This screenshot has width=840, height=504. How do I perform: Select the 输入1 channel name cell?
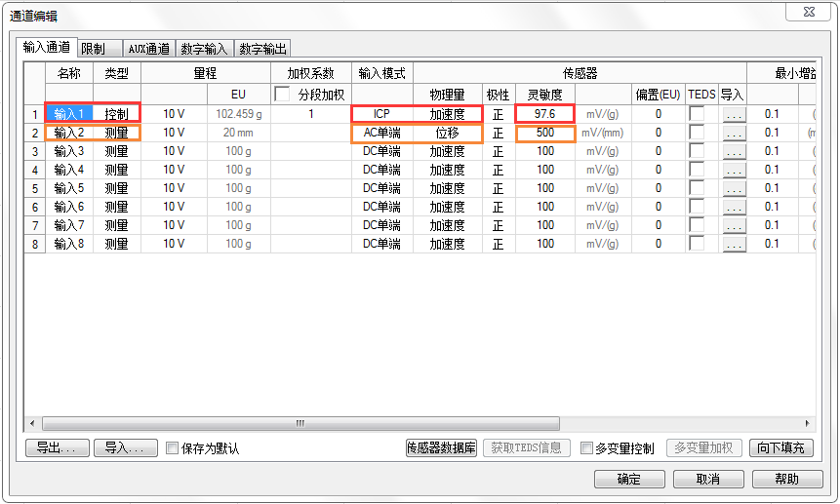click(69, 113)
